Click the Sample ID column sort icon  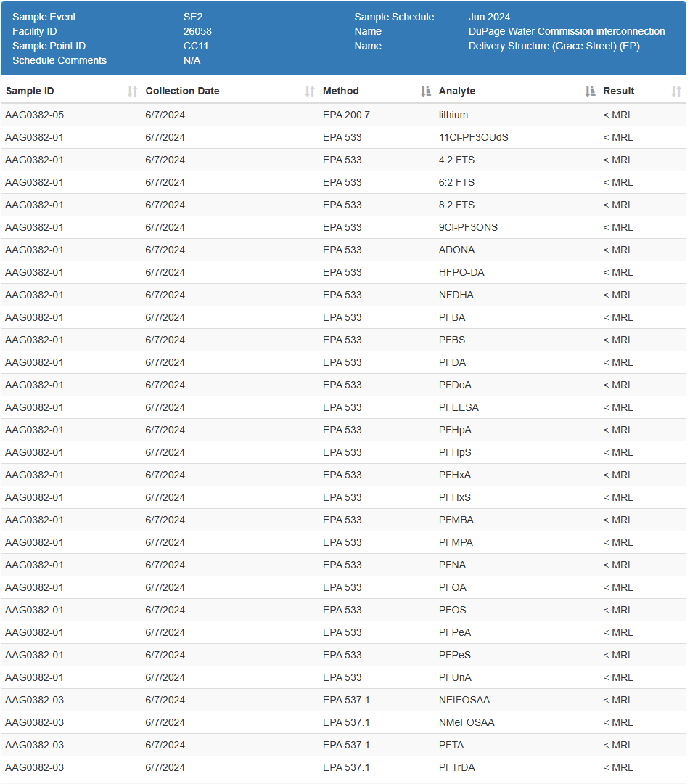pyautogui.click(x=132, y=91)
